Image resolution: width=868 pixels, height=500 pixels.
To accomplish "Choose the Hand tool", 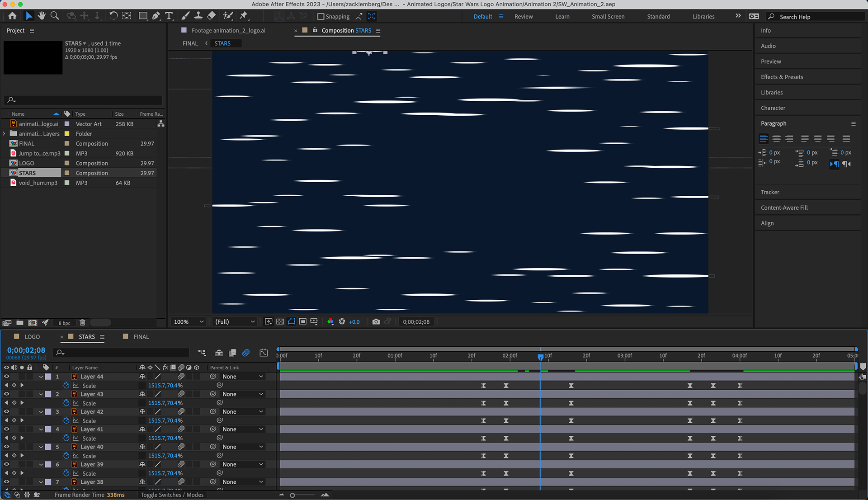I will point(42,16).
